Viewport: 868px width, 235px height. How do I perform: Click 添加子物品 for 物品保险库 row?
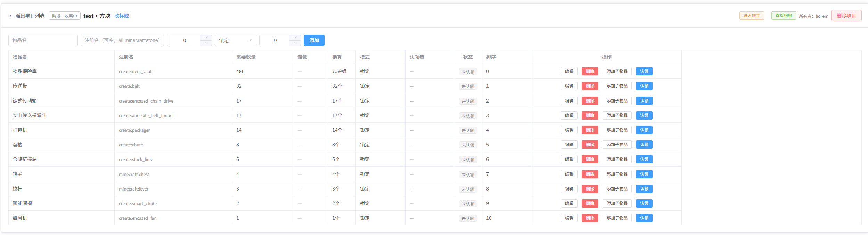point(617,71)
